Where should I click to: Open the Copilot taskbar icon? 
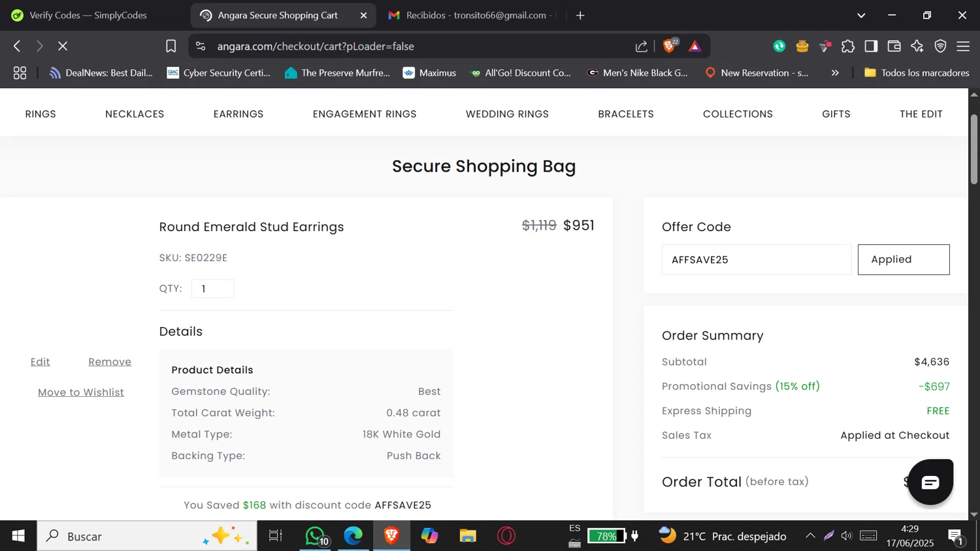tap(430, 536)
